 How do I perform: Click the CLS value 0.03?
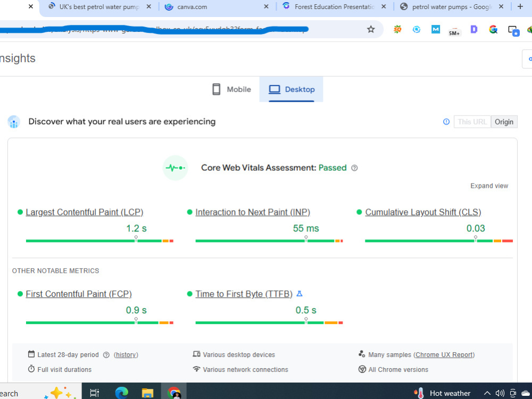coord(475,229)
